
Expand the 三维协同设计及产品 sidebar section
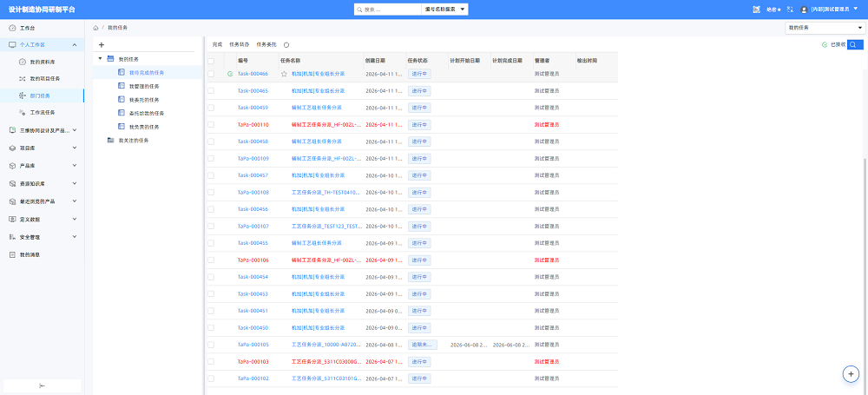click(75, 130)
